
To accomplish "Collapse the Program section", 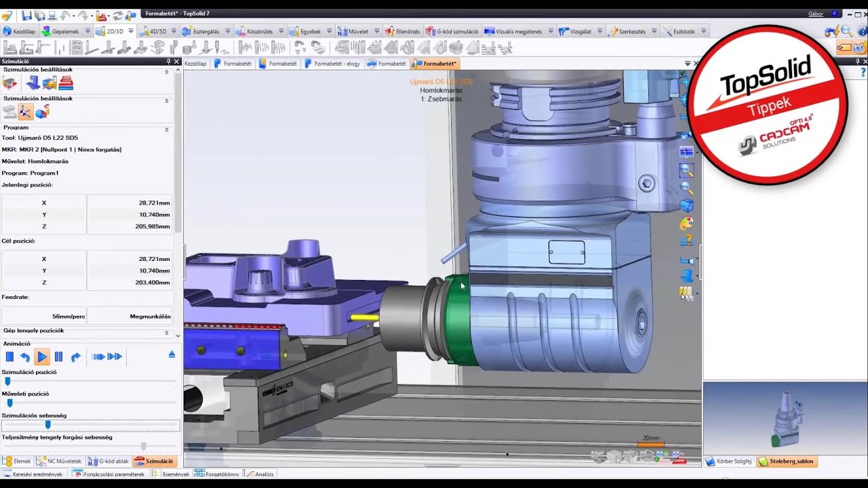I will [167, 129].
